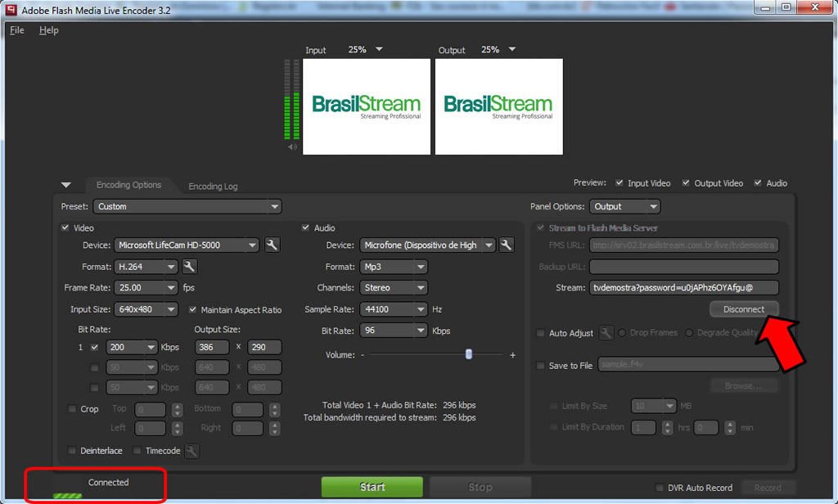This screenshot has width=838, height=504.
Task: Open Panel Options dropdown Output
Action: [624, 206]
